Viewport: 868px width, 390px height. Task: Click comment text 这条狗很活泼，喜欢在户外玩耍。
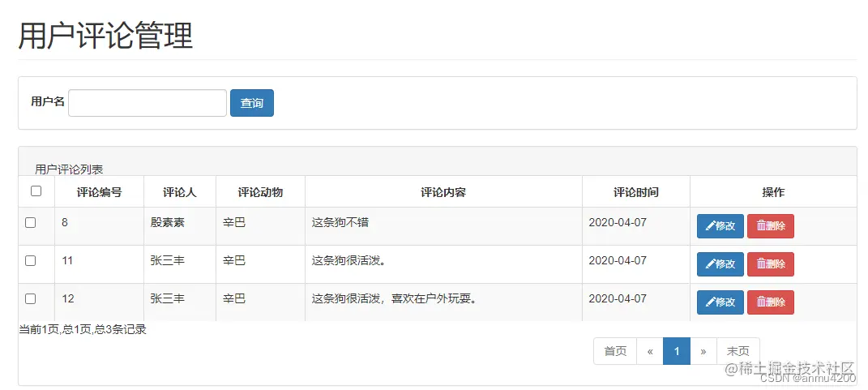(395, 298)
